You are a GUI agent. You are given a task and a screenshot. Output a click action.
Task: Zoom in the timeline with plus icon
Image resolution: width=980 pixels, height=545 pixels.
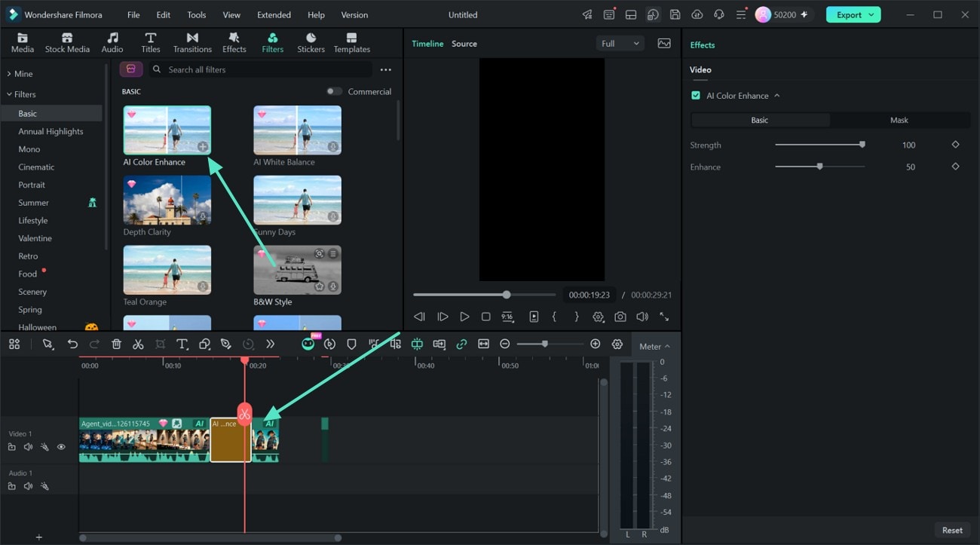tap(596, 344)
